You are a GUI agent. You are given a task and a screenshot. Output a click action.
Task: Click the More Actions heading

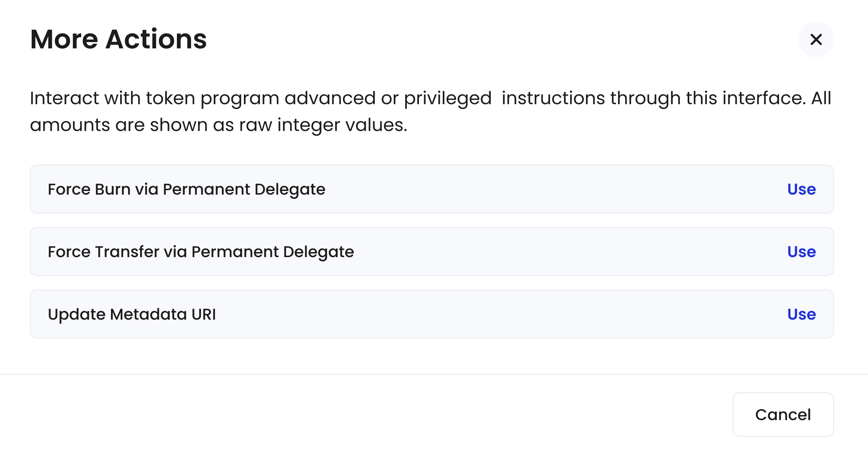[118, 39]
